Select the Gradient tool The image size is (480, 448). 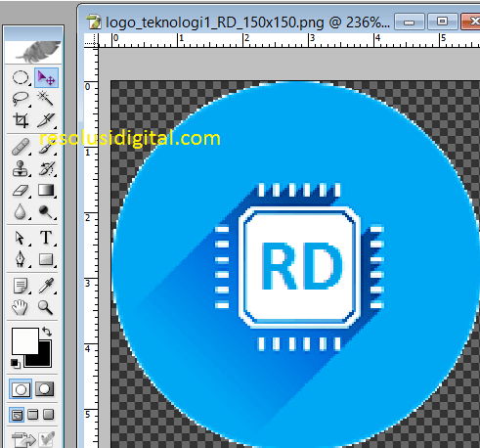tap(46, 190)
